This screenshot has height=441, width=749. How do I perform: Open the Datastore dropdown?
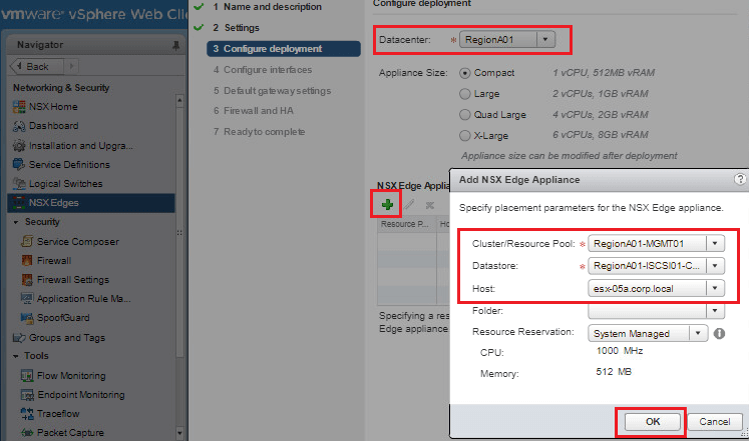pos(715,266)
